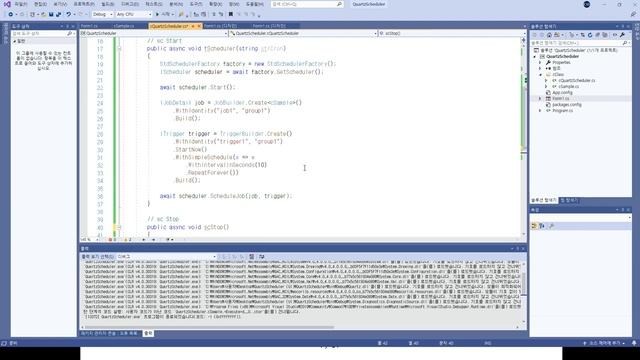Select packages.config in Solution Explorer
Image resolution: width=640 pixels, height=360 pixels.
coord(567,105)
